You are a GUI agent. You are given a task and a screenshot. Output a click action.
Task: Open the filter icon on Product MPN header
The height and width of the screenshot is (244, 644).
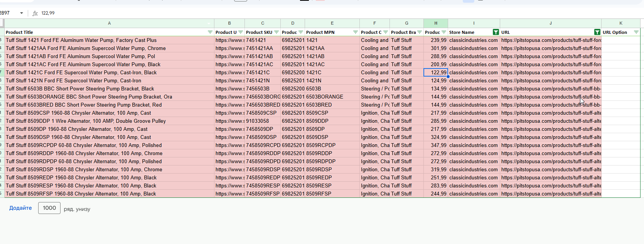[356, 32]
